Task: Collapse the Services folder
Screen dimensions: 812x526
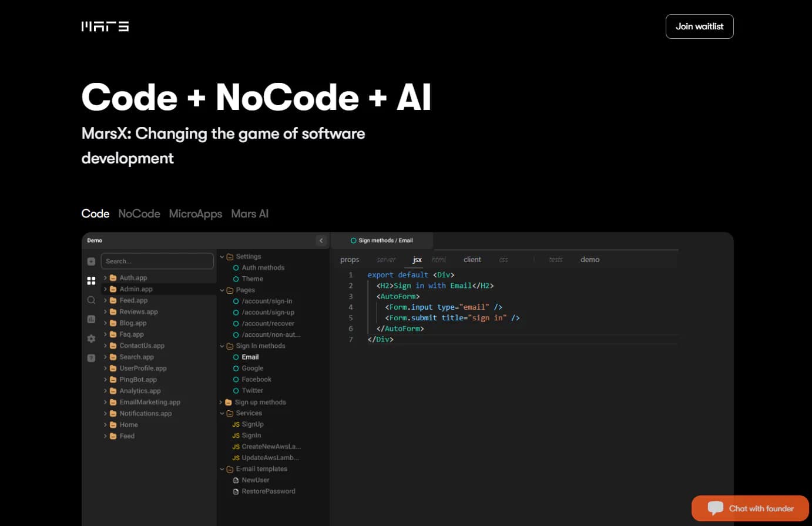Action: [222, 414]
